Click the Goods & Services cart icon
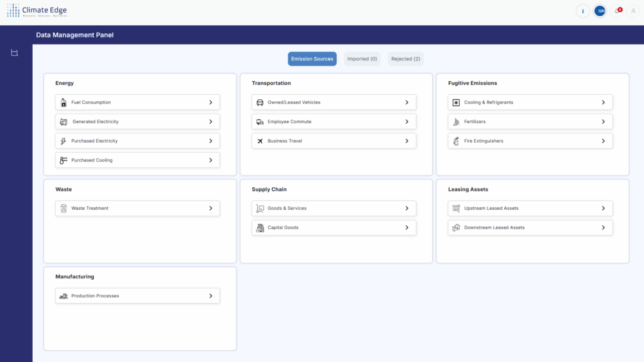 click(x=260, y=208)
